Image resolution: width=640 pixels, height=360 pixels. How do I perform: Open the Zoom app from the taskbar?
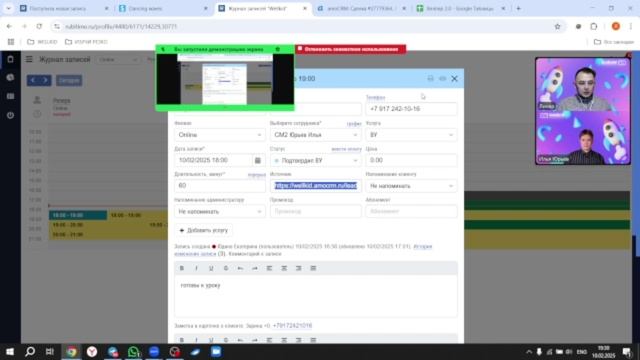[154, 352]
